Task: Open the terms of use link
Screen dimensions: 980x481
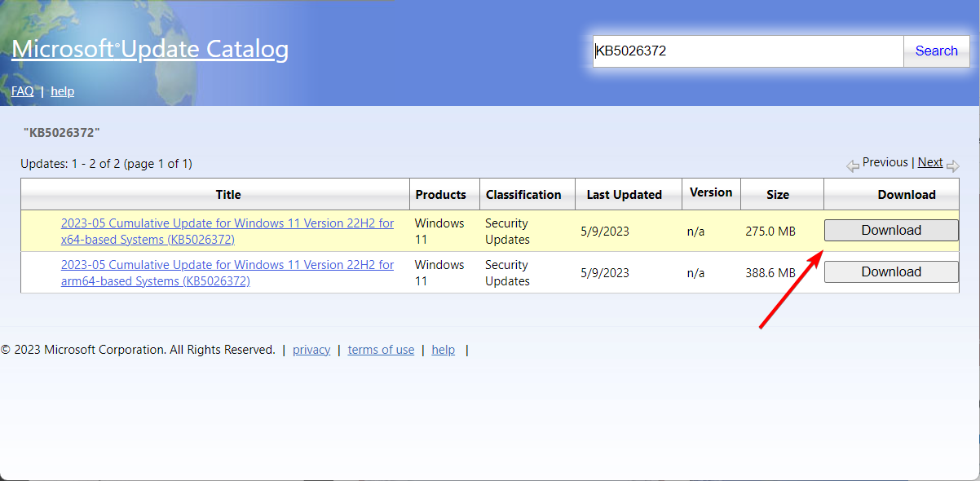Action: pyautogui.click(x=381, y=350)
